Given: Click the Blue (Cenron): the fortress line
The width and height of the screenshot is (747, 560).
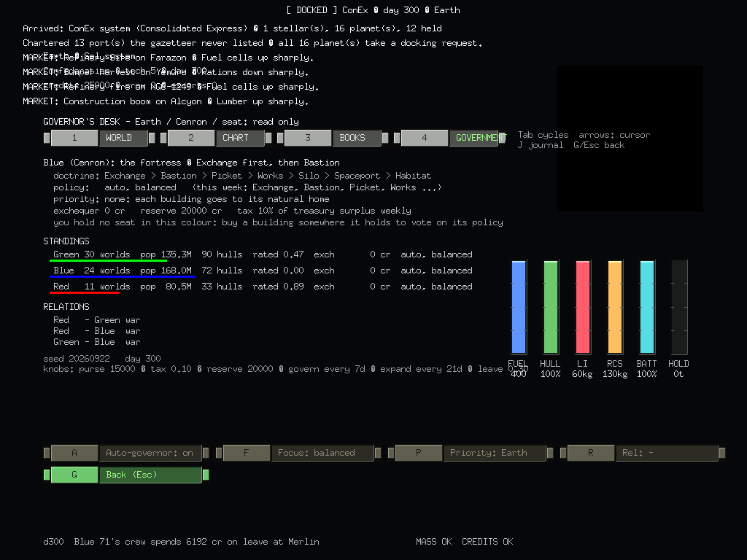Looking at the screenshot, I should (x=192, y=163).
